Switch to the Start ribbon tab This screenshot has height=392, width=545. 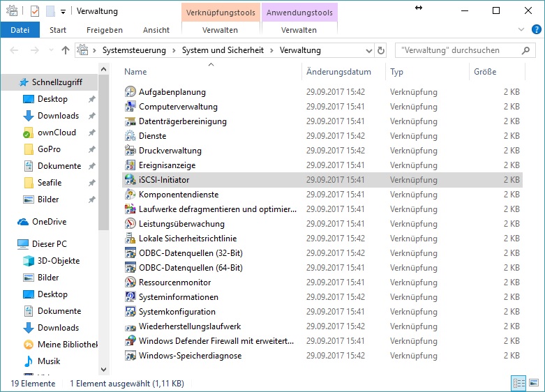point(58,30)
